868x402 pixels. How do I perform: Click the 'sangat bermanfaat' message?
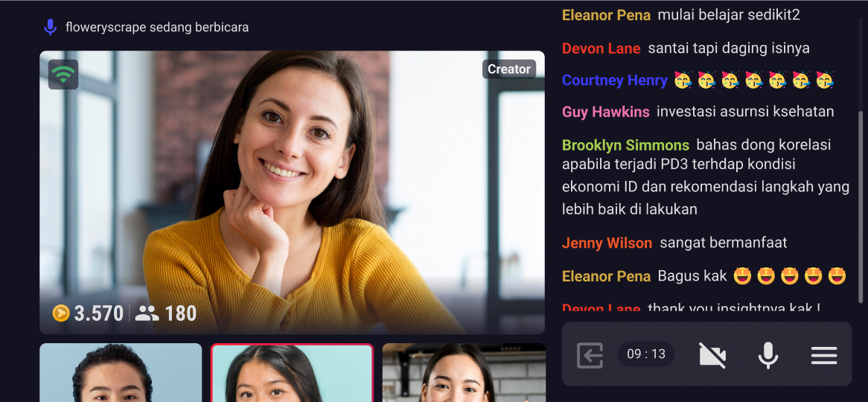(x=724, y=243)
